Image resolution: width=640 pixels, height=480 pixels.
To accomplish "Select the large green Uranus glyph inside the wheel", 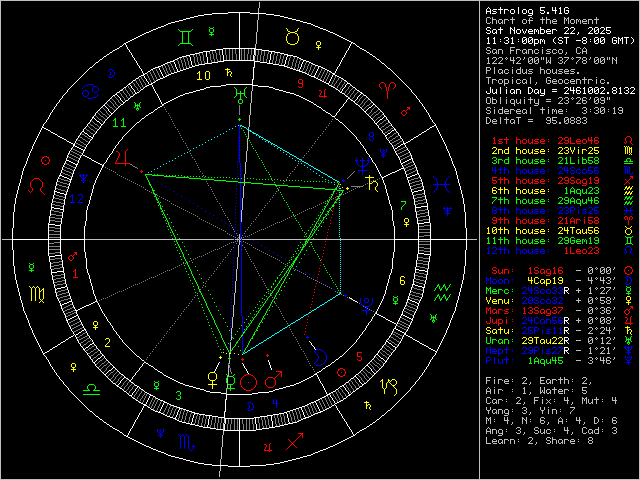I will (x=240, y=95).
